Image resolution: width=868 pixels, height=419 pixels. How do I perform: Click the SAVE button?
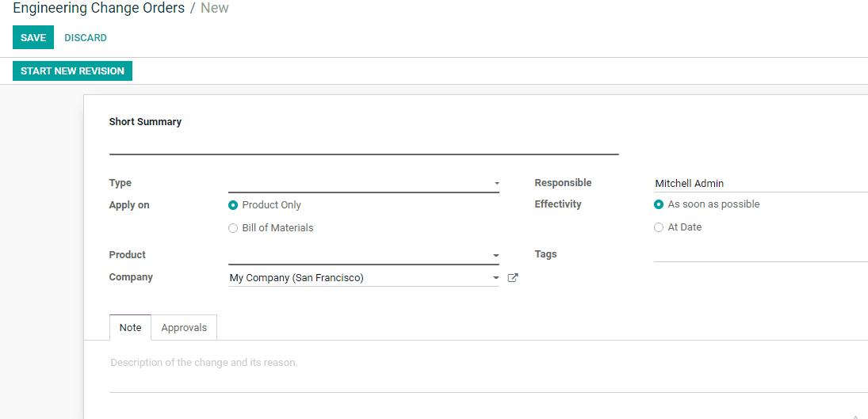click(33, 37)
